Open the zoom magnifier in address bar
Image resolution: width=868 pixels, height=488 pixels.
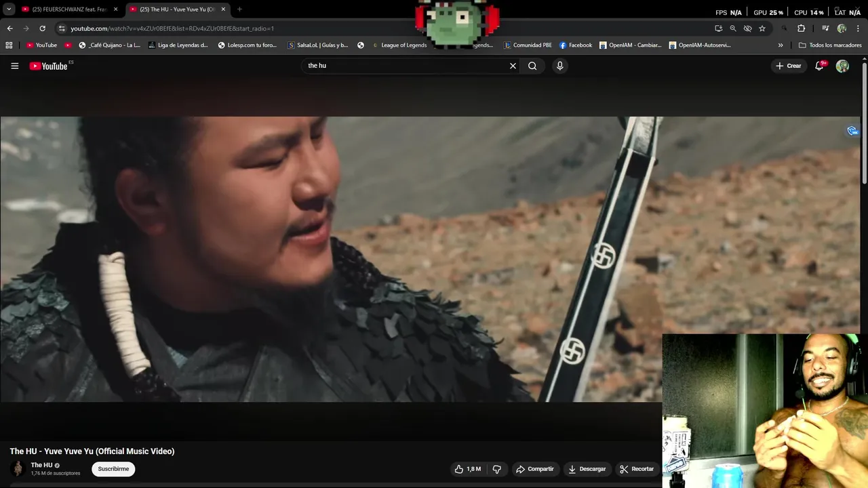(733, 28)
